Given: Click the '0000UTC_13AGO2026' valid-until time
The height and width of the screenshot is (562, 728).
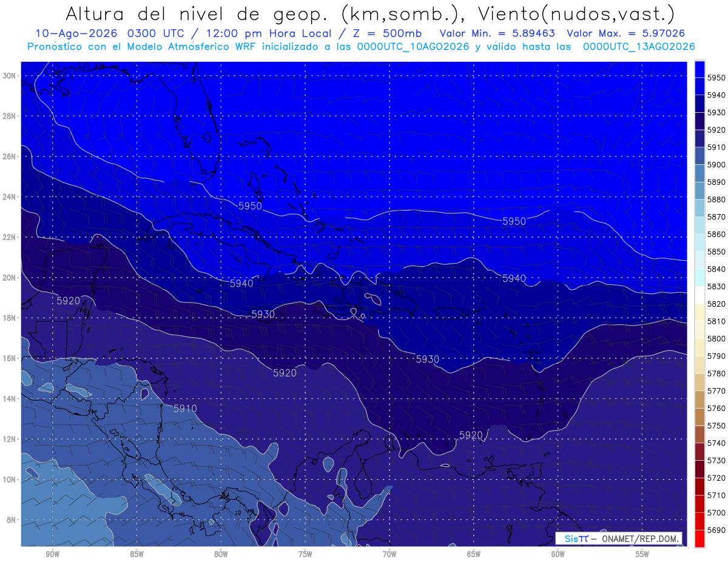Looking at the screenshot, I should point(639,47).
